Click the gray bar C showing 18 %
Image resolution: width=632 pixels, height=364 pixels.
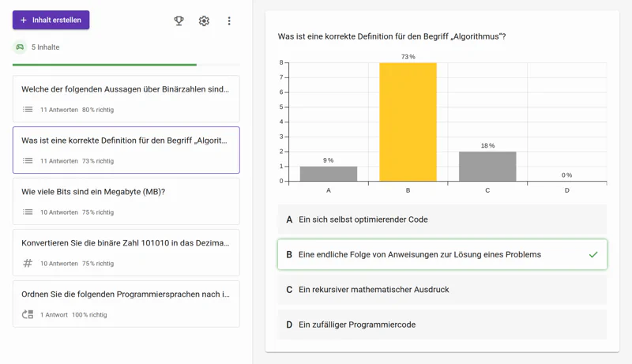click(487, 167)
